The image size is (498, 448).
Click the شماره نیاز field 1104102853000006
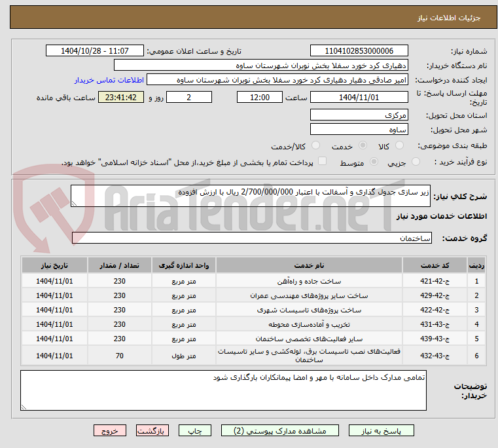(x=359, y=51)
